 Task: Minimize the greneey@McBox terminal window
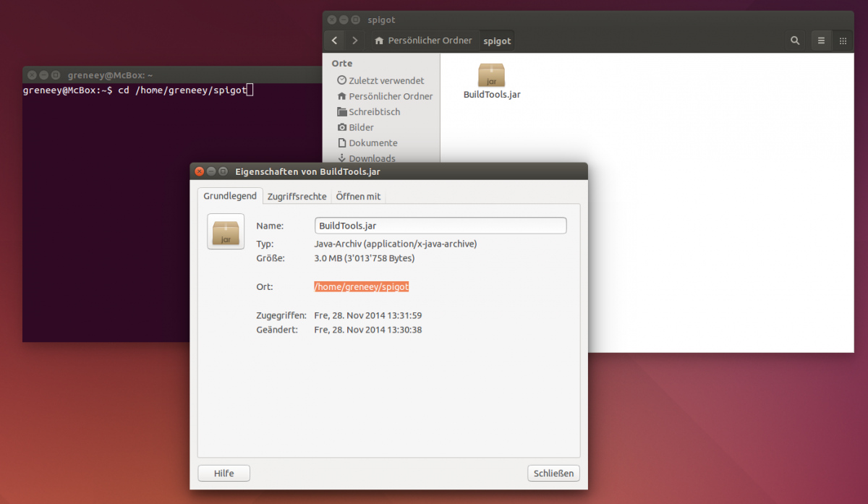pyautogui.click(x=44, y=75)
